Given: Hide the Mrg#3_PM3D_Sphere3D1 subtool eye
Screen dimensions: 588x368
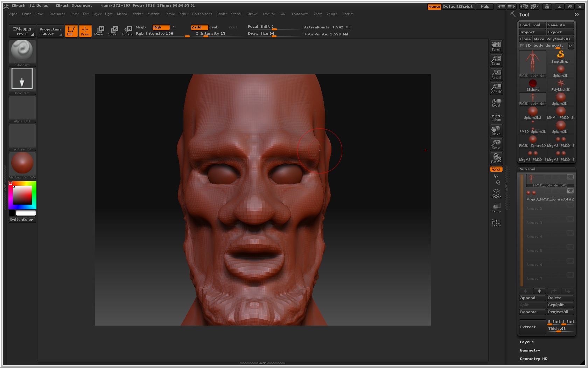Looking at the screenshot, I should [570, 191].
